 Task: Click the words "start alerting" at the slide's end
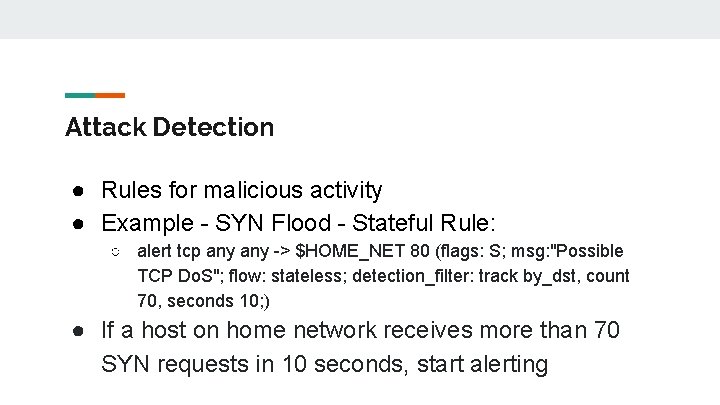coord(482,365)
